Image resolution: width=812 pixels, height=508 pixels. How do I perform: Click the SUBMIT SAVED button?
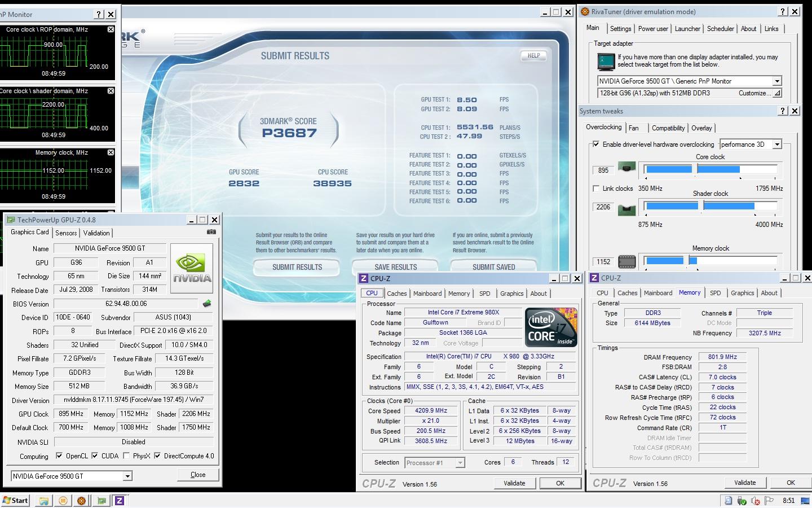[493, 267]
